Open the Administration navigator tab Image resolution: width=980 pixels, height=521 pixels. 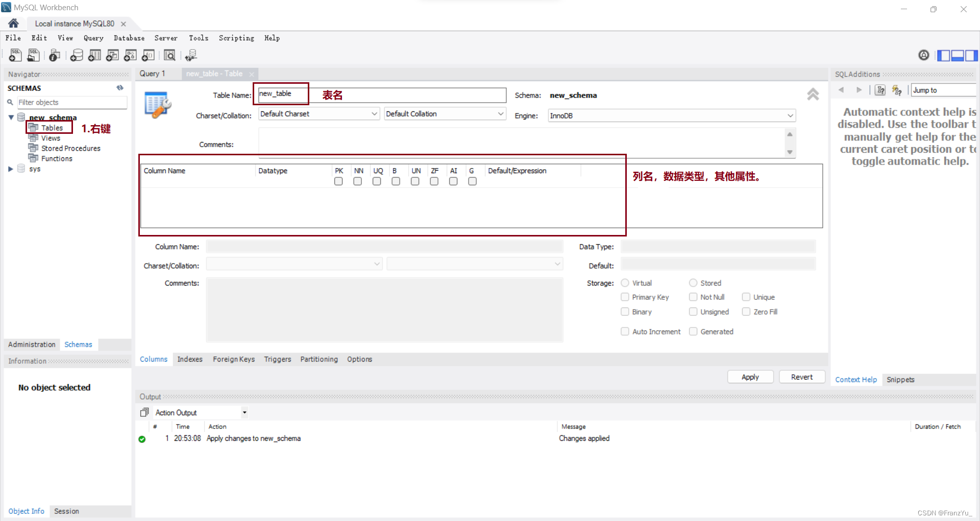(x=32, y=344)
